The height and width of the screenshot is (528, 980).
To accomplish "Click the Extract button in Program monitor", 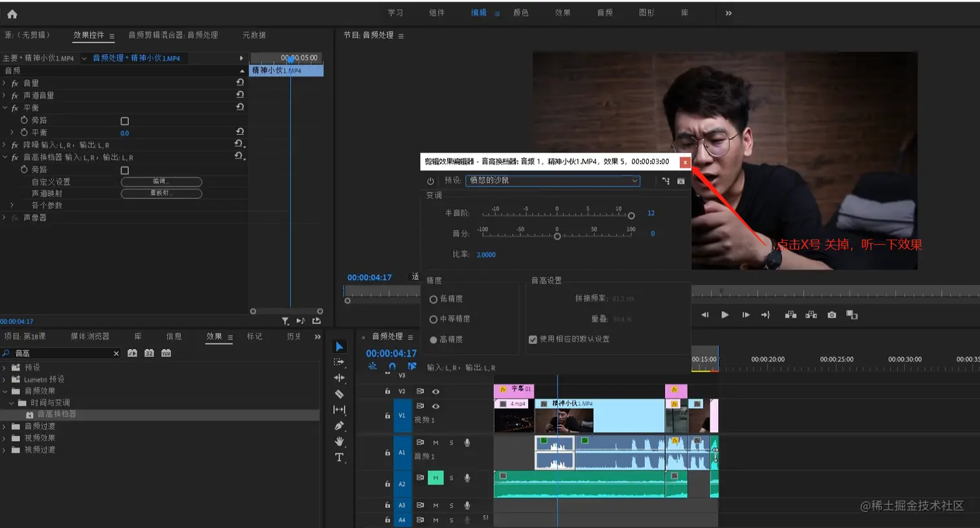I will [x=811, y=315].
